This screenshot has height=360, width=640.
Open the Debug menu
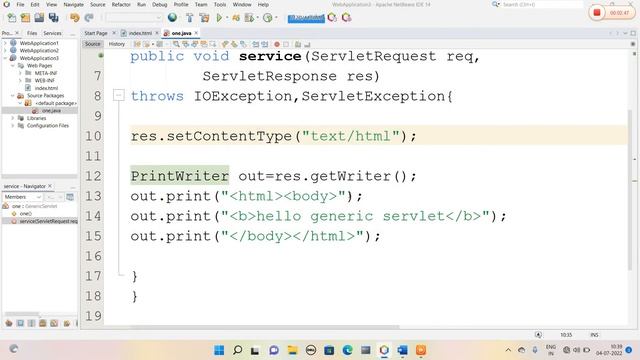pyautogui.click(x=160, y=4)
